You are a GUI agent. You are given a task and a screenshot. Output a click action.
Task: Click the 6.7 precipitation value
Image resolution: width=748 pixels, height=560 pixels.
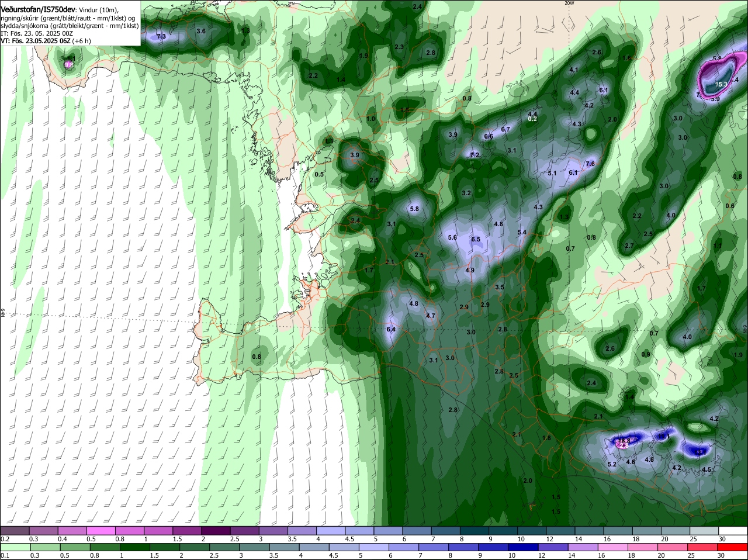coord(506,130)
